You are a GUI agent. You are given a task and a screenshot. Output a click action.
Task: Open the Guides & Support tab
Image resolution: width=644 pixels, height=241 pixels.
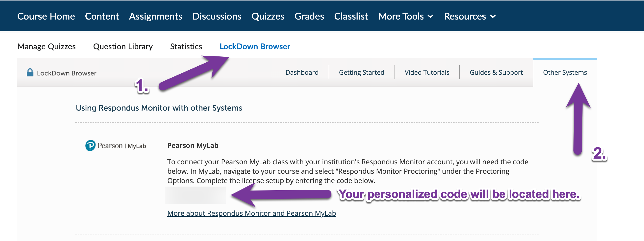[x=496, y=72]
